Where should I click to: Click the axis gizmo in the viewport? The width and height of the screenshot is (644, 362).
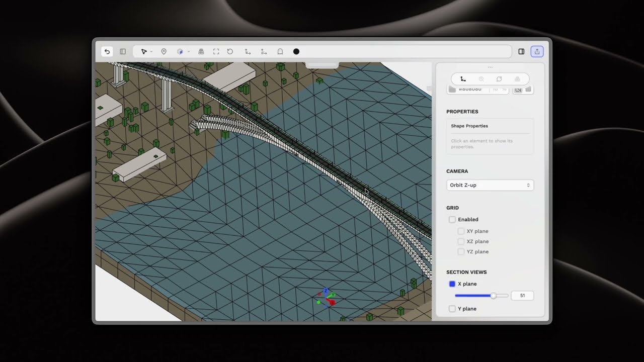pyautogui.click(x=326, y=297)
